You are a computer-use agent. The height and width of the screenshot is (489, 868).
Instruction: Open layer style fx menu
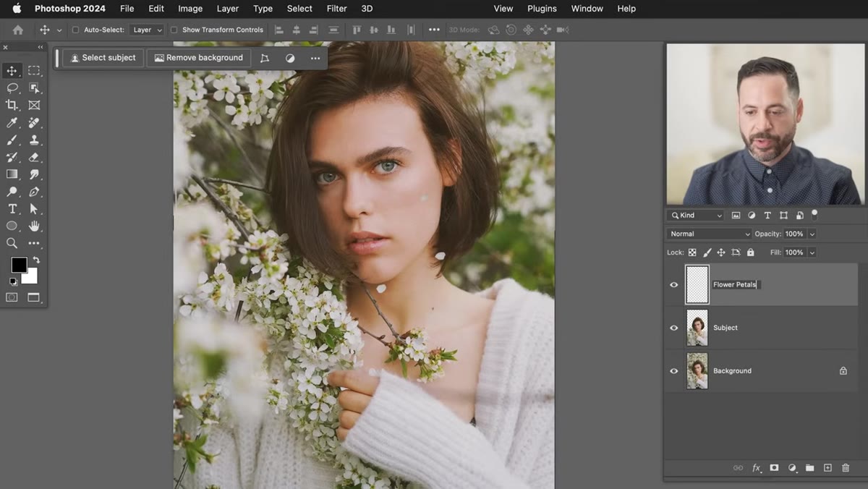[x=757, y=468]
